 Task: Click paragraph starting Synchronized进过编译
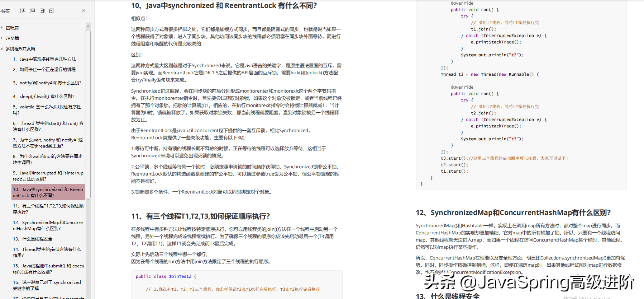coord(237,105)
